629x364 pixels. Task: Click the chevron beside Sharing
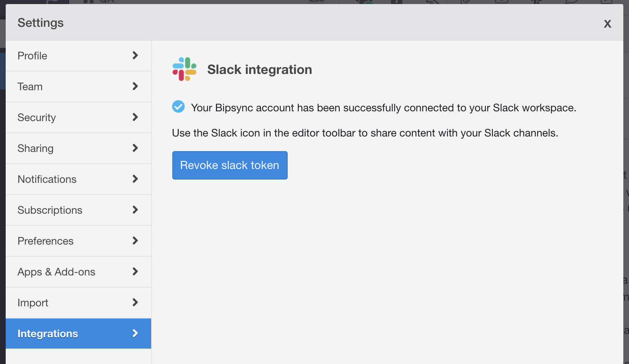[x=135, y=148]
